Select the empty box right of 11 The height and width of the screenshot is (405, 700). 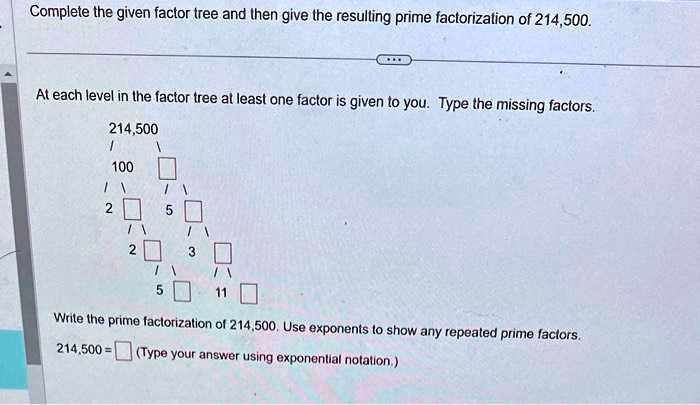click(x=249, y=293)
